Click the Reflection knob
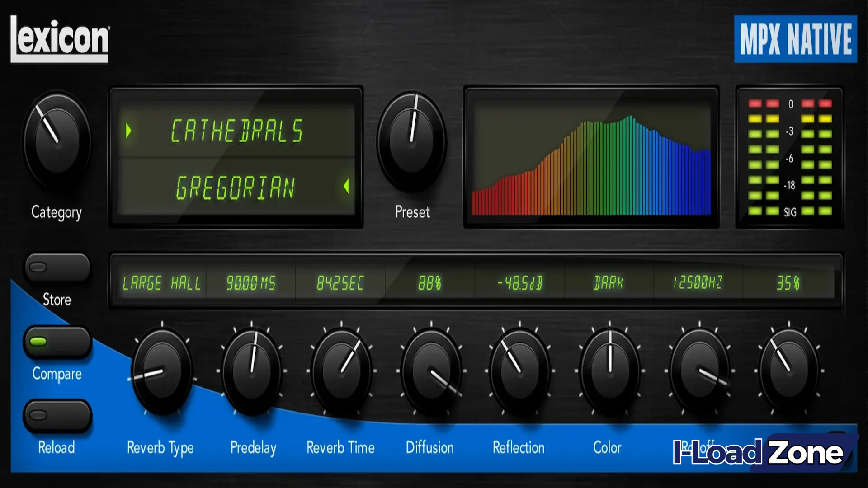This screenshot has height=488, width=868. click(x=520, y=371)
